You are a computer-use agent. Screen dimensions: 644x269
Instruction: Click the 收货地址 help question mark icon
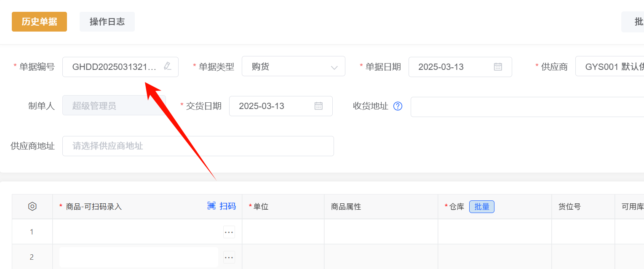click(398, 106)
